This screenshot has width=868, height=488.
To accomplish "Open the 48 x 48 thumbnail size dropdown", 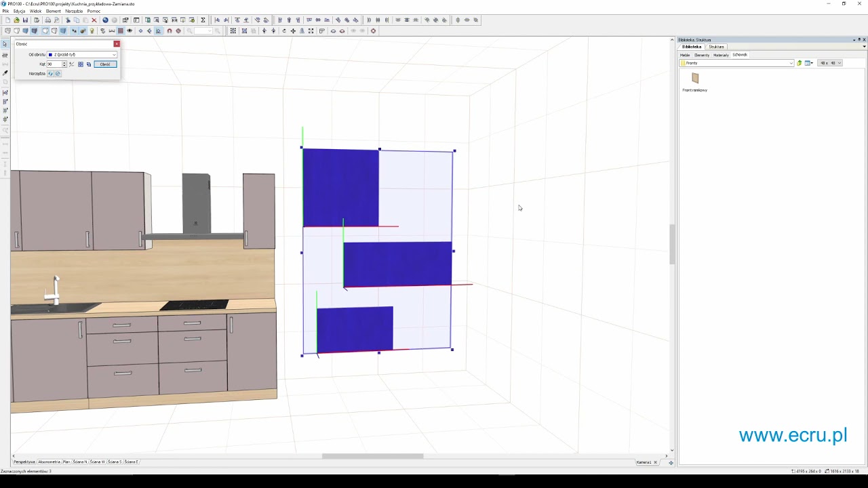I will click(x=830, y=63).
